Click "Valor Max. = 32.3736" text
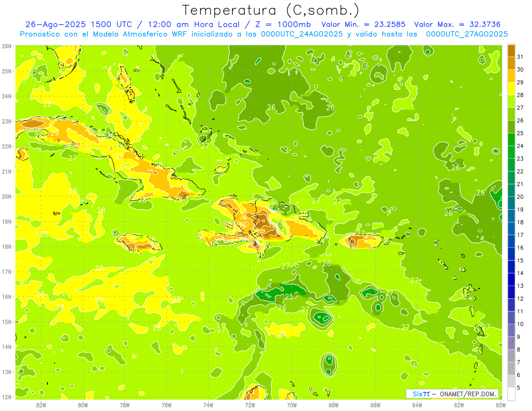Viewport: 532px width, 411px height. pyautogui.click(x=458, y=24)
